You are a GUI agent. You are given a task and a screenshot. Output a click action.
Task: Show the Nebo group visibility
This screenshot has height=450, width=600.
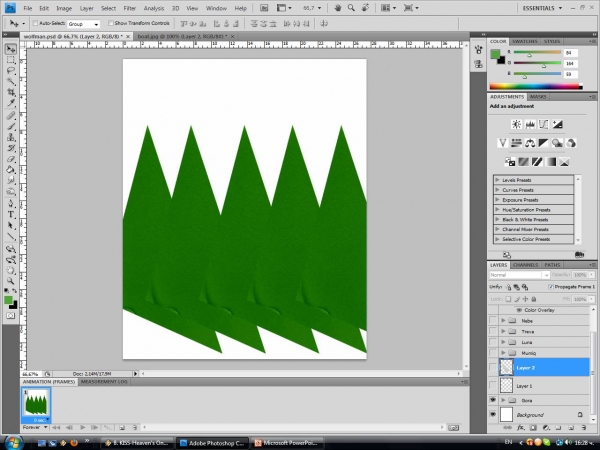tap(493, 321)
